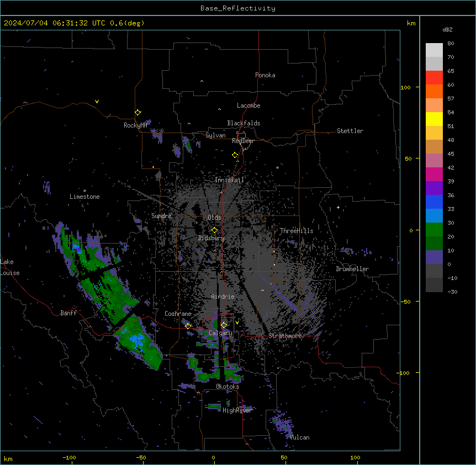Click the magenta 42 dBZ legend swatch

(434, 174)
